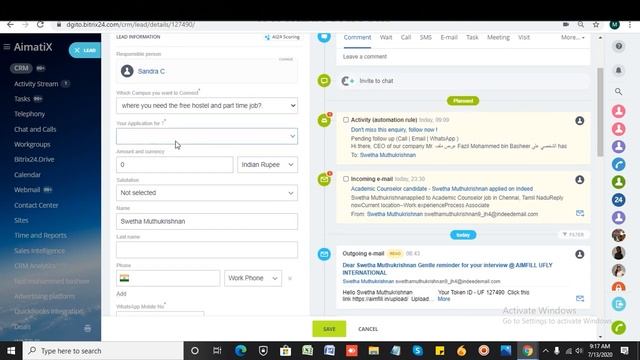
Task: Open the Outgoing e-mail envelope icon
Action: (x=580, y=298)
